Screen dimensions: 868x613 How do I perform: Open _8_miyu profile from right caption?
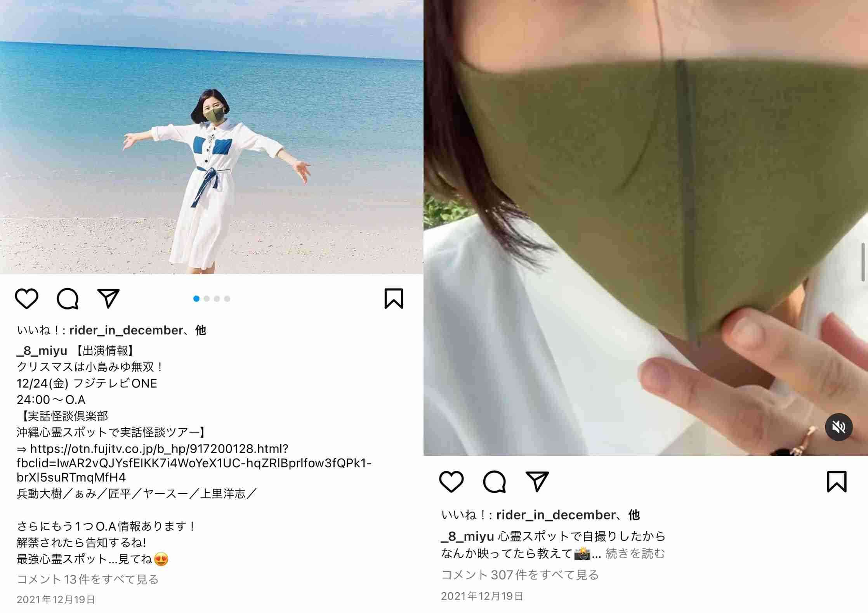coord(467,536)
